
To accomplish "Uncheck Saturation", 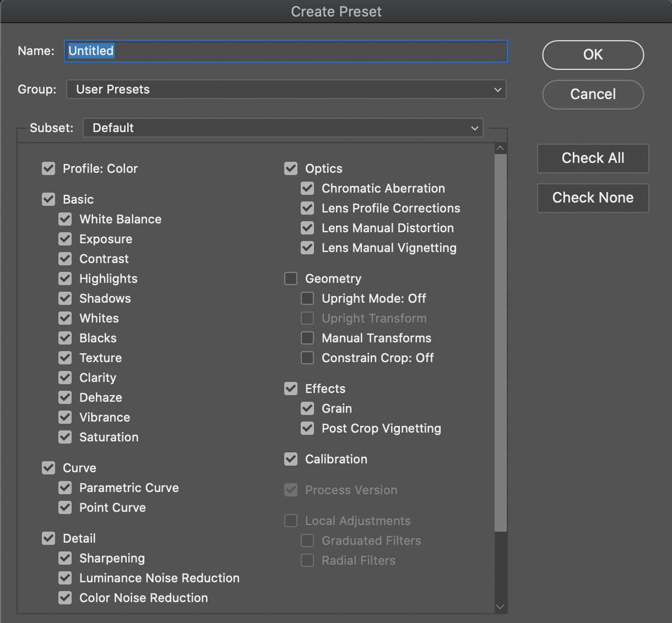I will click(x=65, y=437).
